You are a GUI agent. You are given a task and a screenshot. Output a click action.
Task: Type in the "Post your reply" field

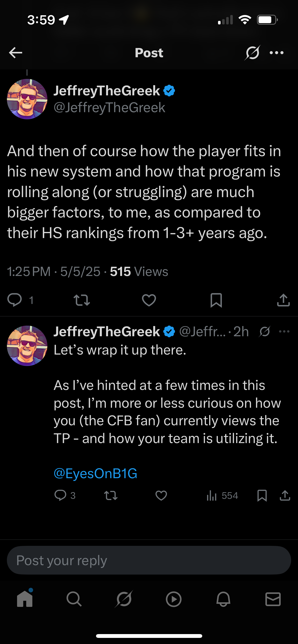pos(149,560)
